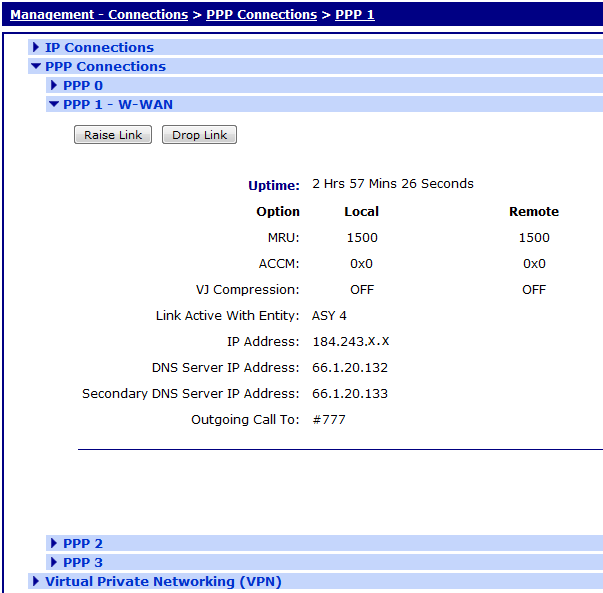
Task: Expand Virtual Private Networking (VPN) section
Action: tap(163, 581)
